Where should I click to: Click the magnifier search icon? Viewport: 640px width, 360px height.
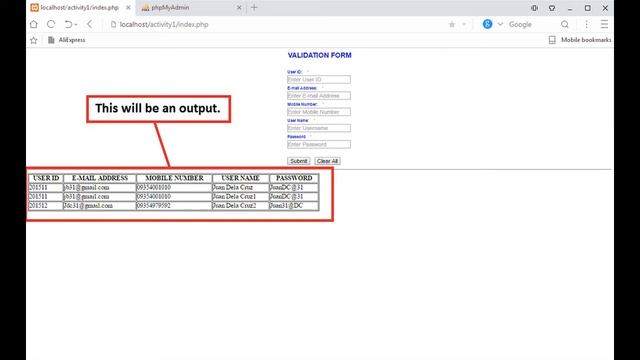click(565, 24)
